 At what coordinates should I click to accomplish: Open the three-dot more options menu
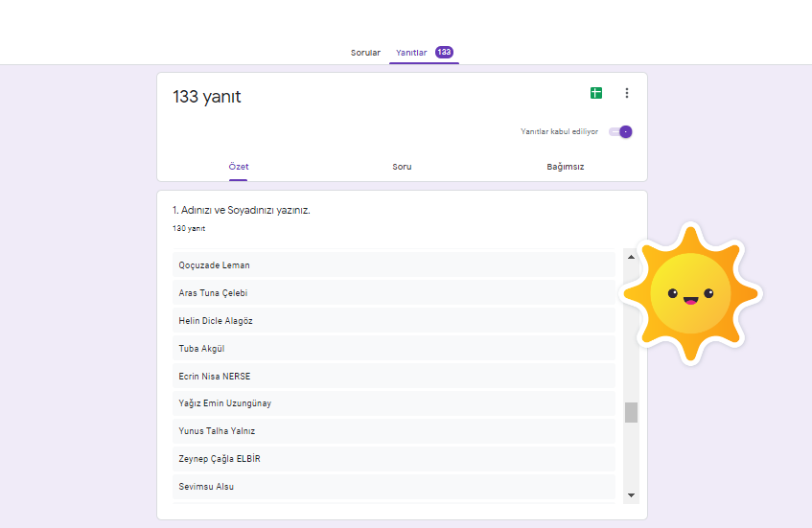coord(627,93)
